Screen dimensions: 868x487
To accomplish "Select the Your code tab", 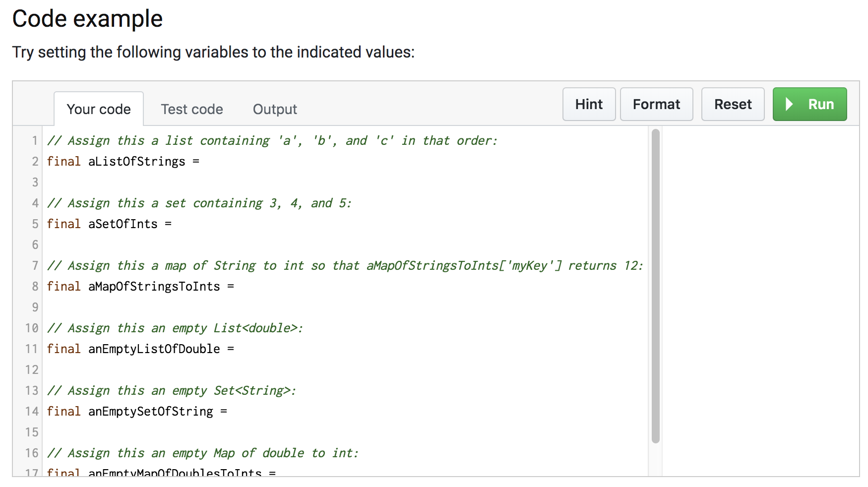I will 99,109.
